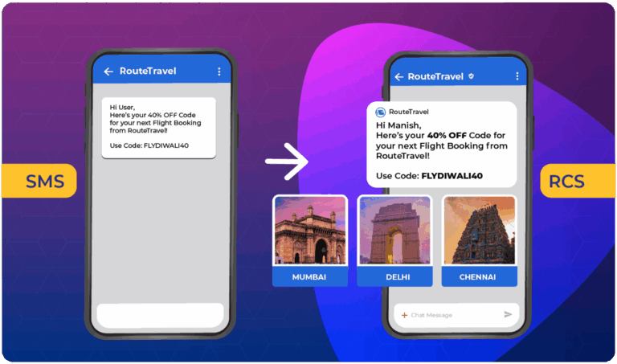617x364 pixels.
Task: Select the MUMBAI button
Action: click(x=309, y=277)
